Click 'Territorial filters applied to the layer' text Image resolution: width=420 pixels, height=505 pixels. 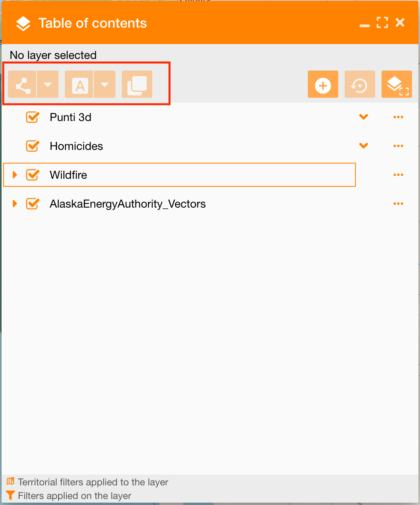(x=93, y=482)
